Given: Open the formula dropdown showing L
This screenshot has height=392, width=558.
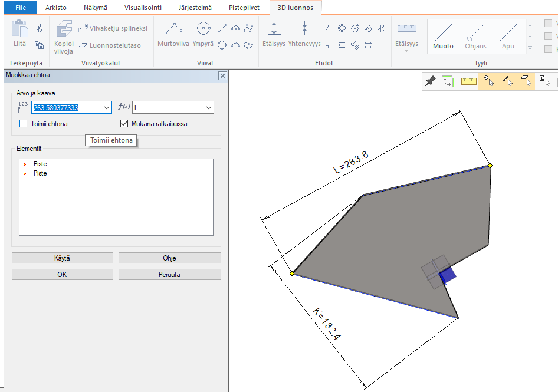Looking at the screenshot, I should coord(209,107).
